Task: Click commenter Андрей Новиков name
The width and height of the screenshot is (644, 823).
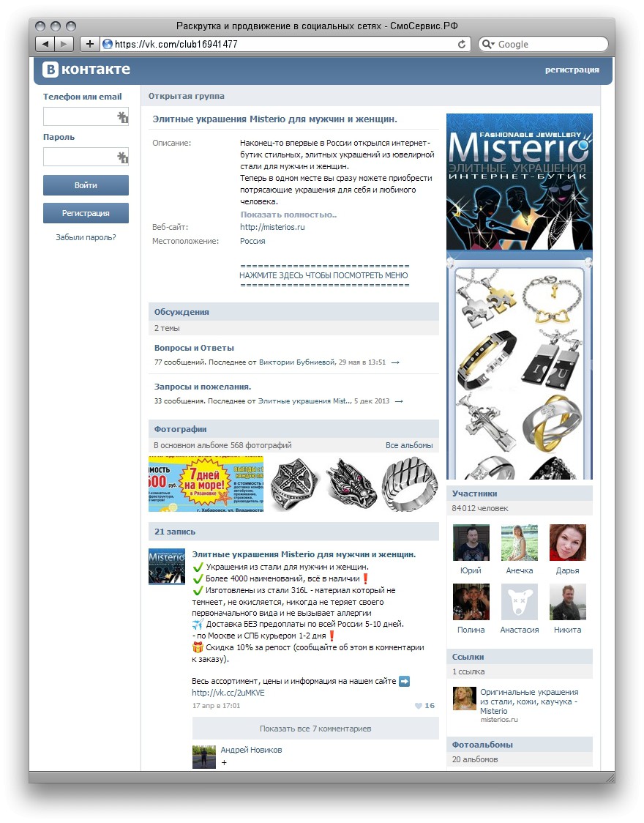Action: 251,750
